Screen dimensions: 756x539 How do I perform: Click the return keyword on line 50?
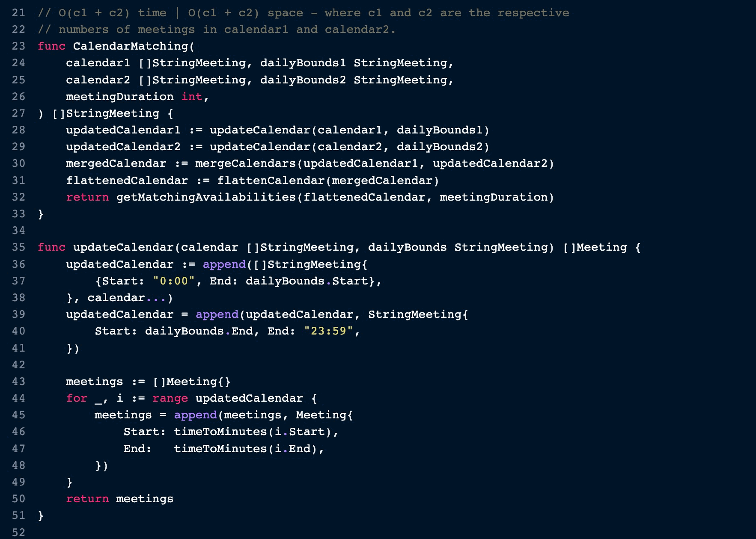click(87, 499)
